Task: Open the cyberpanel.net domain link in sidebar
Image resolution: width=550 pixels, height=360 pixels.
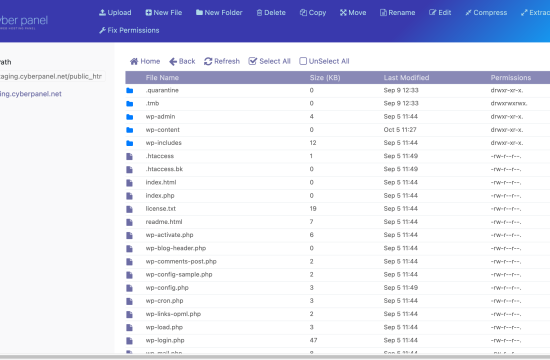Action: tap(31, 94)
